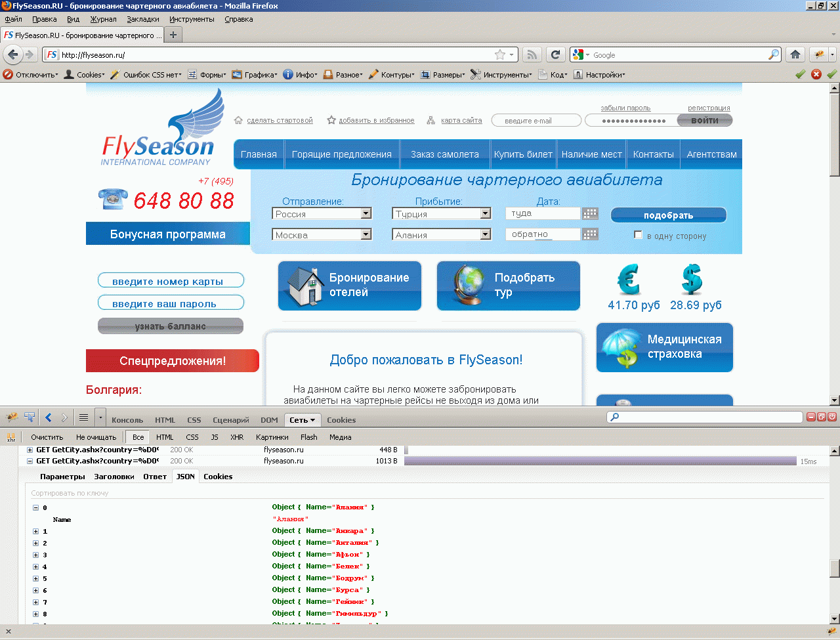Collapse the second GET GetCity.ashx request row
Image resolution: width=840 pixels, height=640 pixels.
point(30,461)
